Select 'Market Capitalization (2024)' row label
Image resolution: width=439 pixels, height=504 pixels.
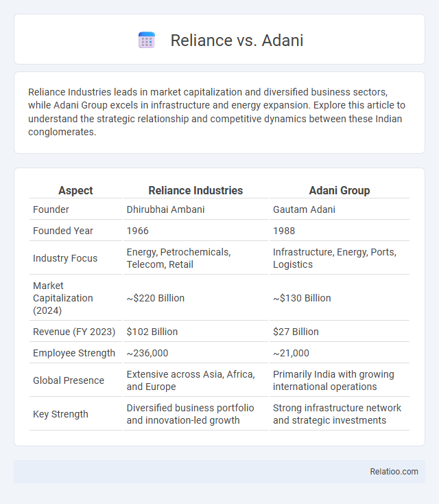pyautogui.click(x=63, y=298)
